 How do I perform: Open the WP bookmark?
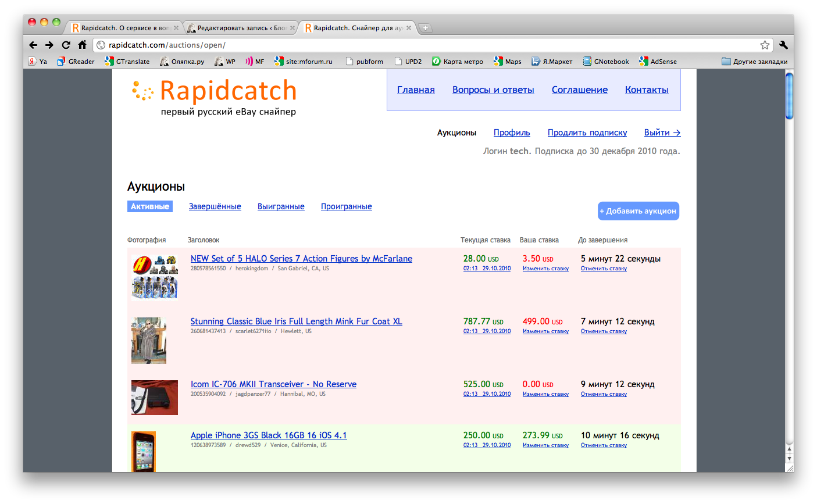pyautogui.click(x=225, y=61)
